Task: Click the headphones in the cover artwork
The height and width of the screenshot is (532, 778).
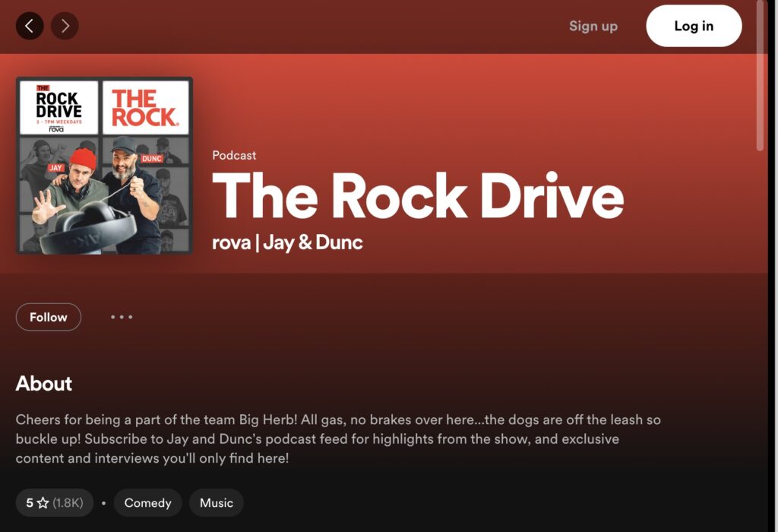Action: tap(87, 228)
